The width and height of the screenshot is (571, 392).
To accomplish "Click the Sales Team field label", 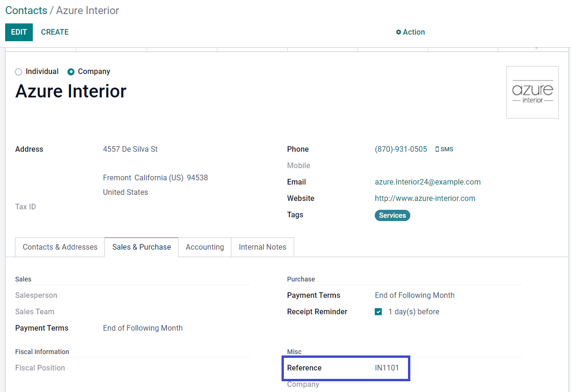I will click(35, 312).
